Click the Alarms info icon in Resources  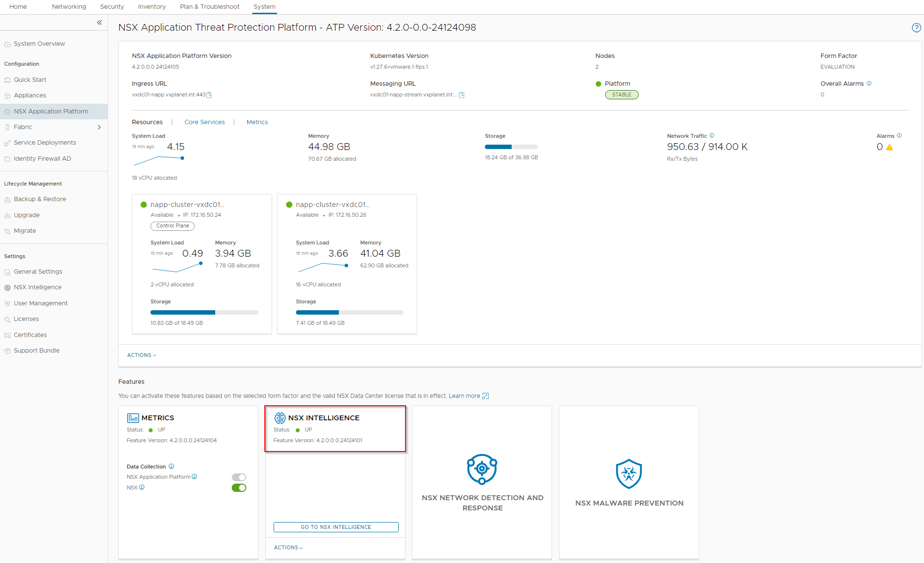tap(899, 135)
